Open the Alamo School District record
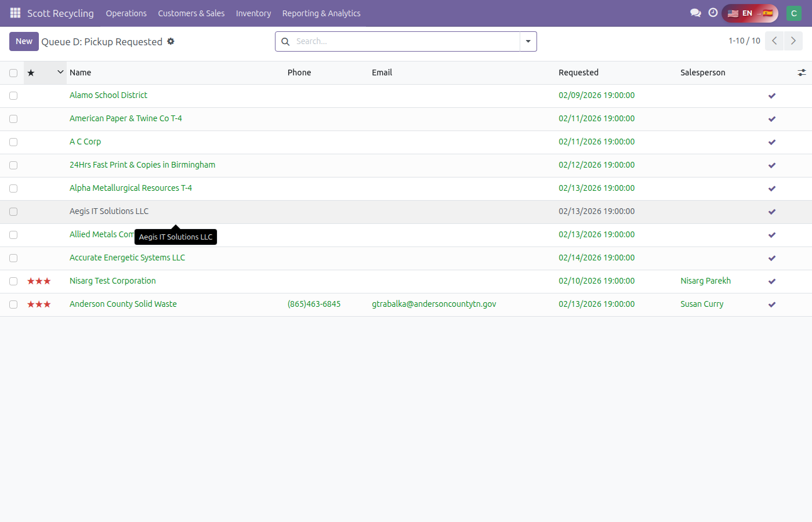The height and width of the screenshot is (522, 812). click(x=108, y=95)
